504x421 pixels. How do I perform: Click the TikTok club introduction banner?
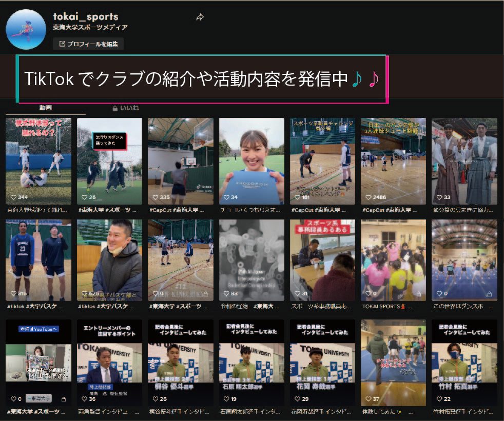202,79
